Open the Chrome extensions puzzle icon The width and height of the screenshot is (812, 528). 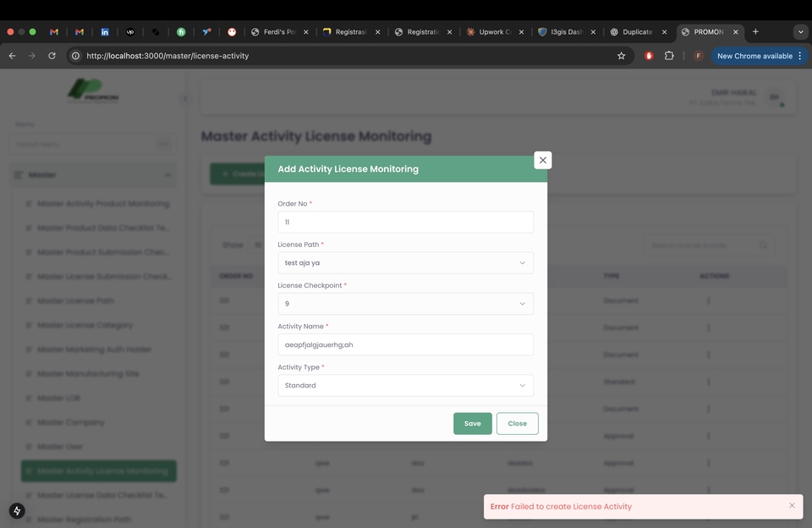point(669,56)
